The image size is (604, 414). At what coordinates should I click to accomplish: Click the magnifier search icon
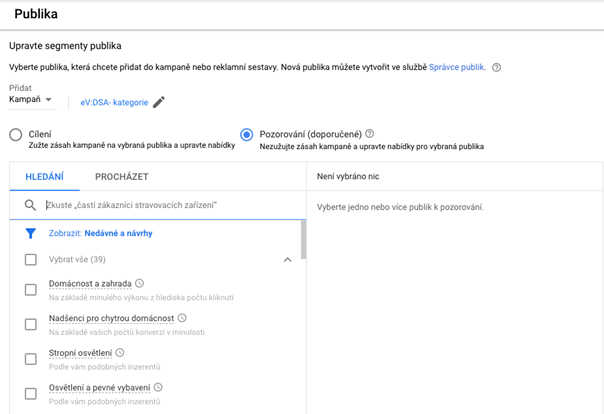point(30,205)
